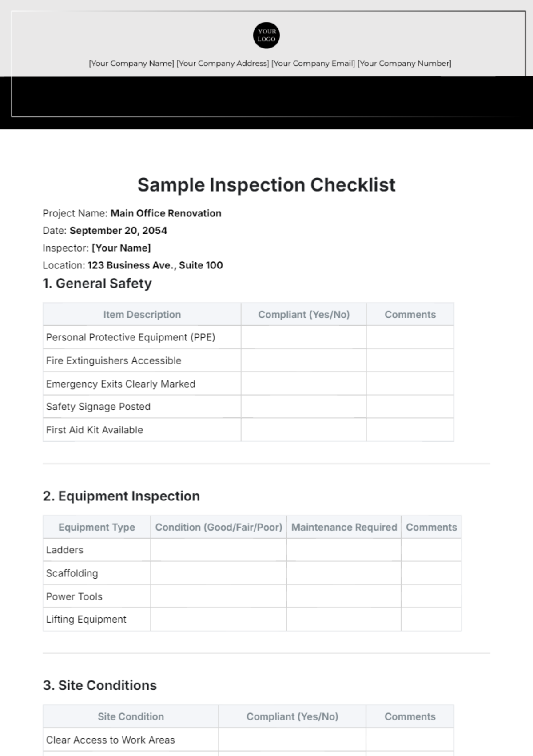Click Compliant cell for Emergency Exits Clearly Marked
Screen dimensions: 533x756
(304, 384)
